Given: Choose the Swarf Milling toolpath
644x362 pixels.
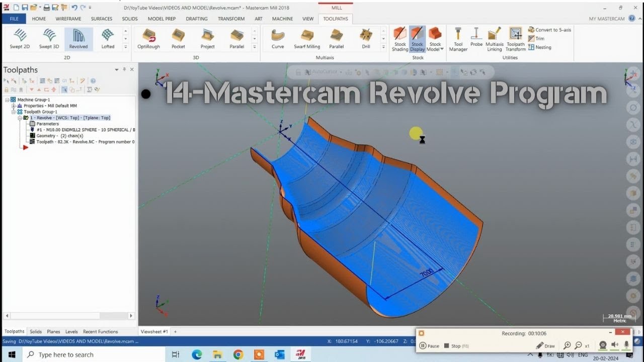Looking at the screenshot, I should tap(307, 39).
